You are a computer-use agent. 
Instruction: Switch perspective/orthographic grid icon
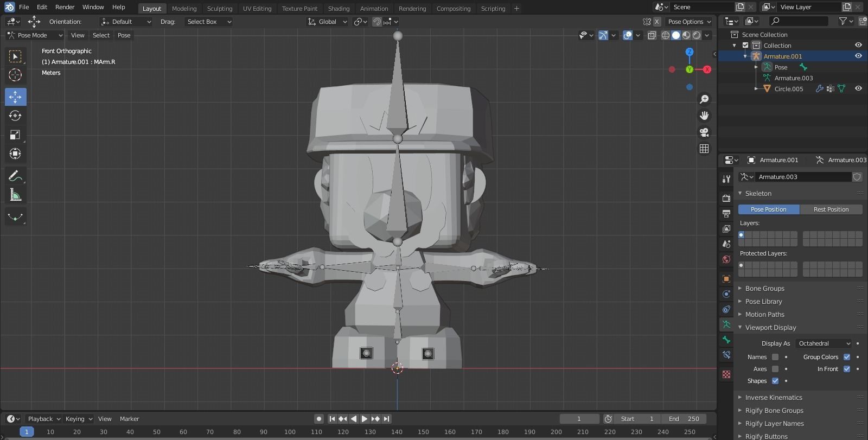coord(704,149)
